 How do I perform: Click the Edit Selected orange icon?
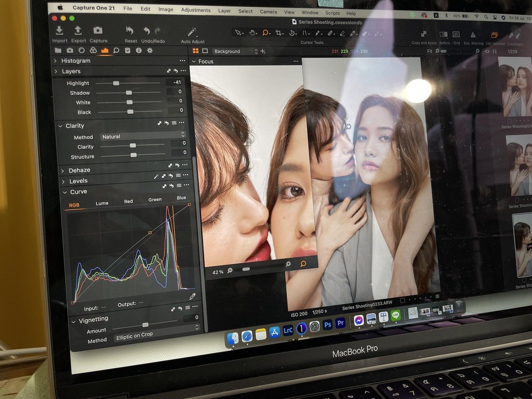coord(494,35)
